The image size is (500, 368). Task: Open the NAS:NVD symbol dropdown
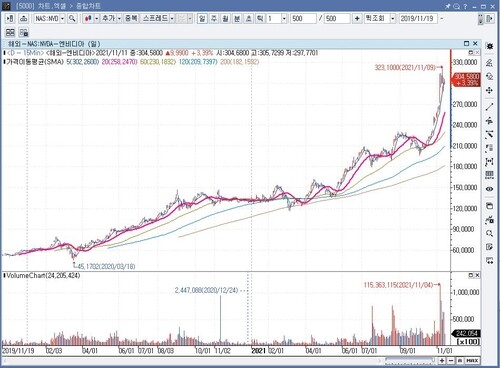[x=62, y=18]
